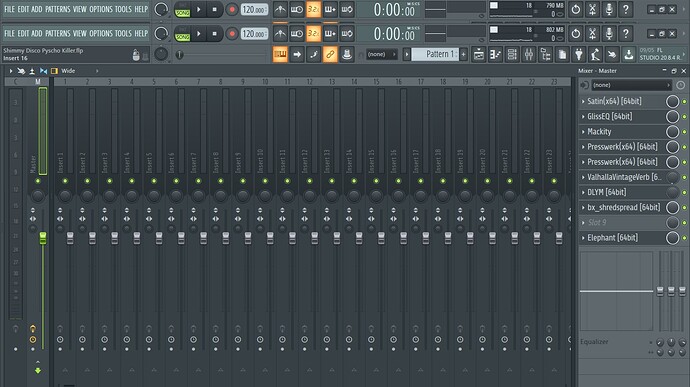Open TOOLS in the second menu bar
Viewport: 690px width, 387px height.
123,33
